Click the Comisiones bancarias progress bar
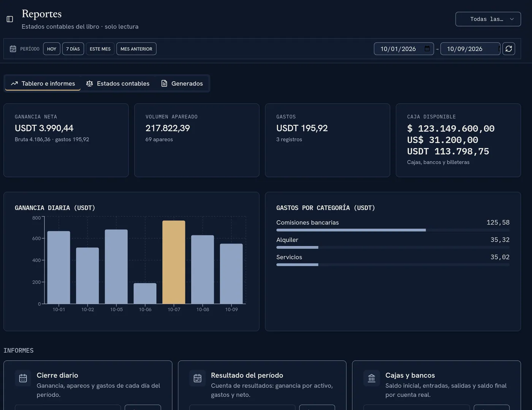The width and height of the screenshot is (532, 410). click(x=393, y=230)
